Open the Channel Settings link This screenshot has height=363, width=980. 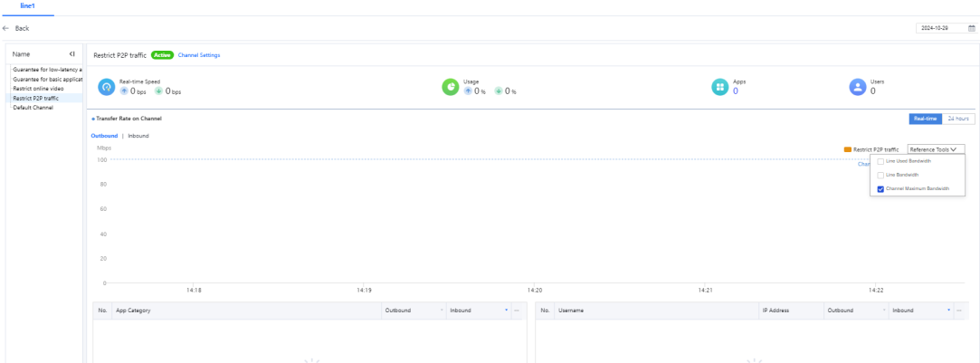[x=198, y=55]
